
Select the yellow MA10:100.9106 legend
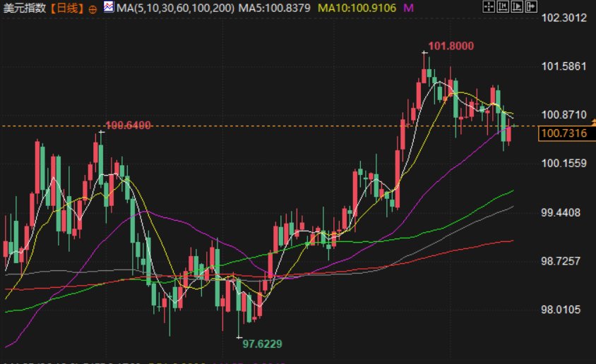pos(357,8)
